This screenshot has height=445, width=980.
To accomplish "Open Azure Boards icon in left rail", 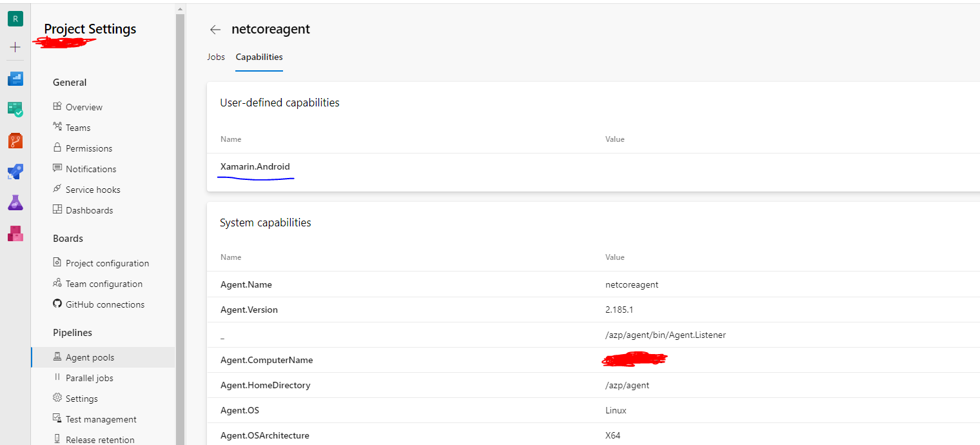I will click(15, 79).
